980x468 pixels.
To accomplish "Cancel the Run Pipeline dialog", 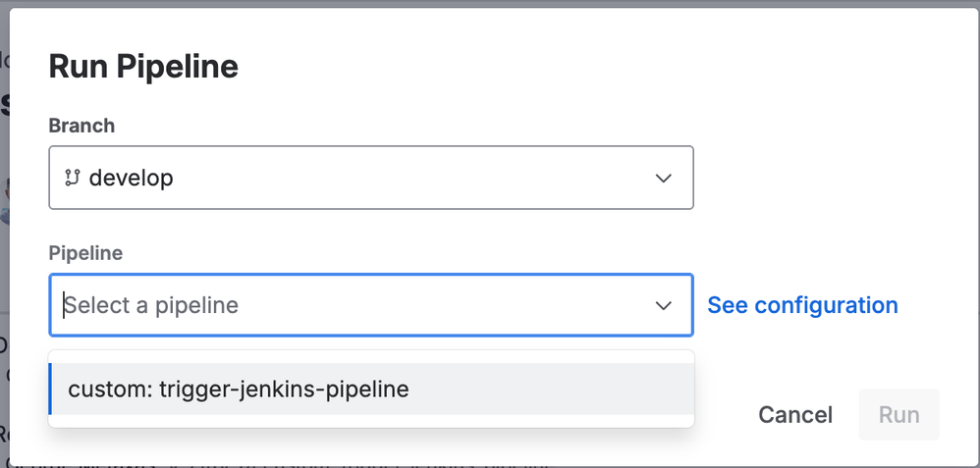I will [795, 415].
